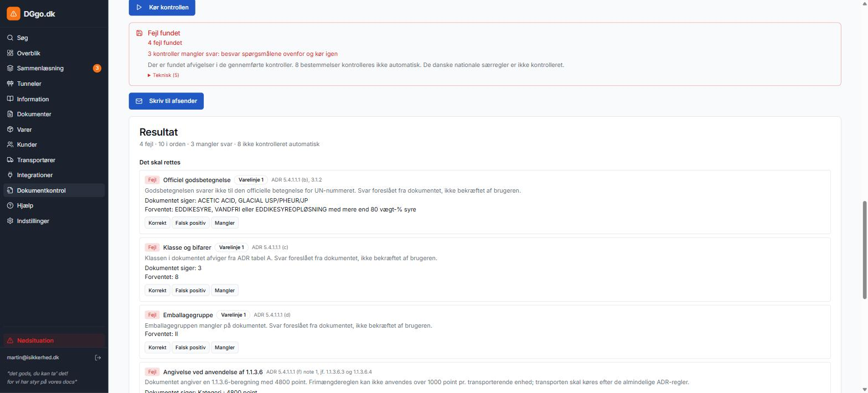868x393 pixels.
Task: Click Varelinje 1 tag on Emballagegruppe
Action: click(233, 315)
